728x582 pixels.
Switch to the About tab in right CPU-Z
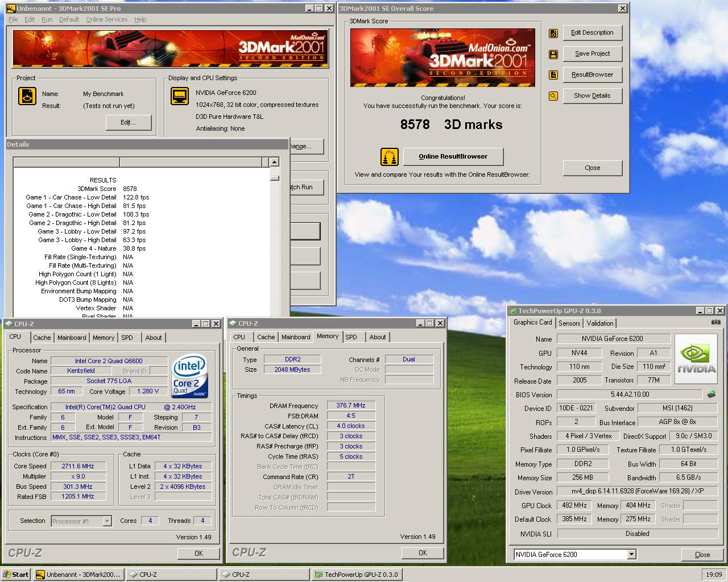tap(378, 337)
